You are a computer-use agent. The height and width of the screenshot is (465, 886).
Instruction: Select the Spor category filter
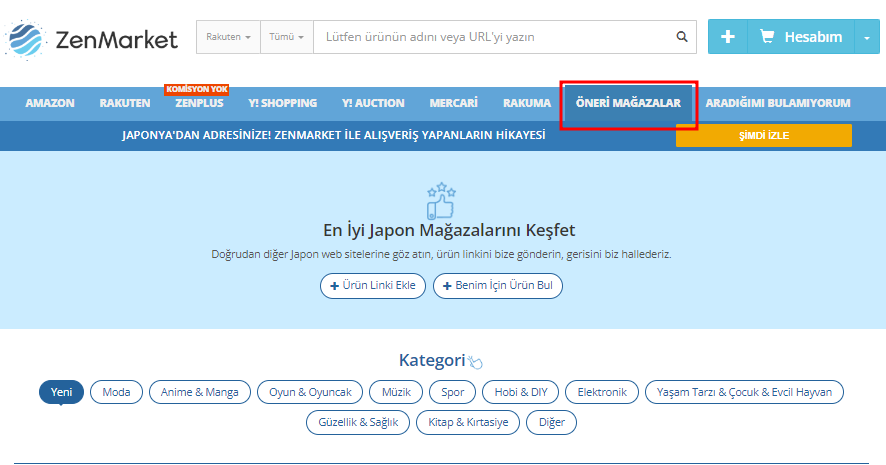[x=453, y=392]
